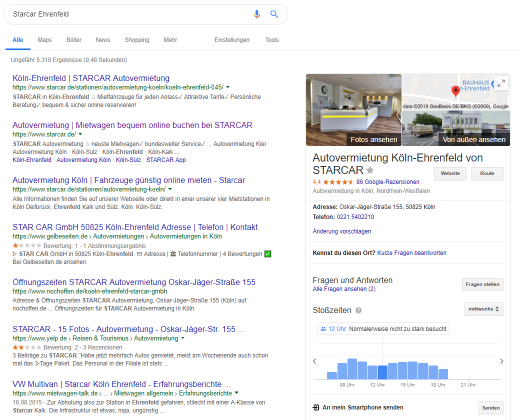Viewport: 520px width, 420px height.
Task: Click the Fragen stellen button
Action: pyautogui.click(x=482, y=284)
